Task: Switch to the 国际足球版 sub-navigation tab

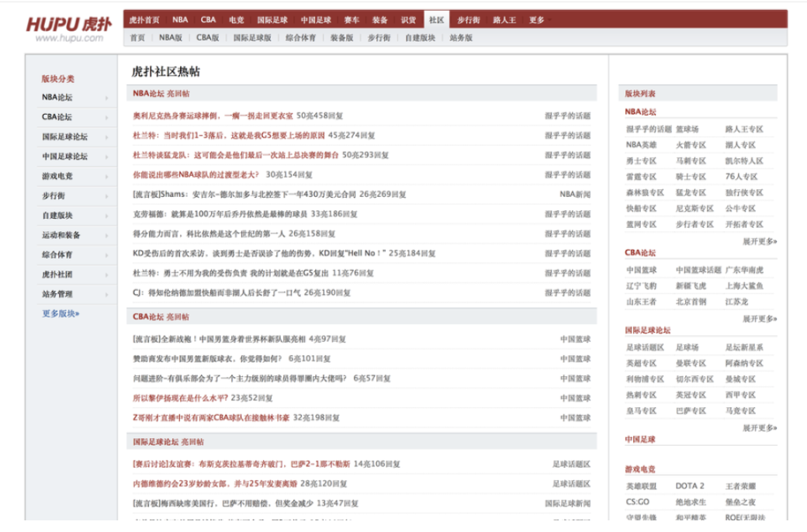Action: click(252, 37)
